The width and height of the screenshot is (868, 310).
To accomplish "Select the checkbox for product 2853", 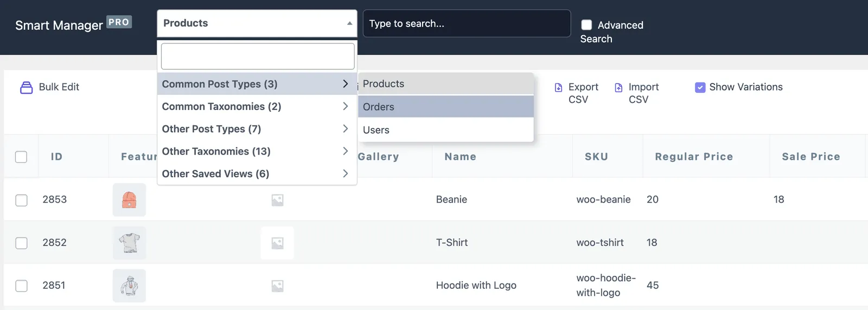I will click(x=21, y=200).
